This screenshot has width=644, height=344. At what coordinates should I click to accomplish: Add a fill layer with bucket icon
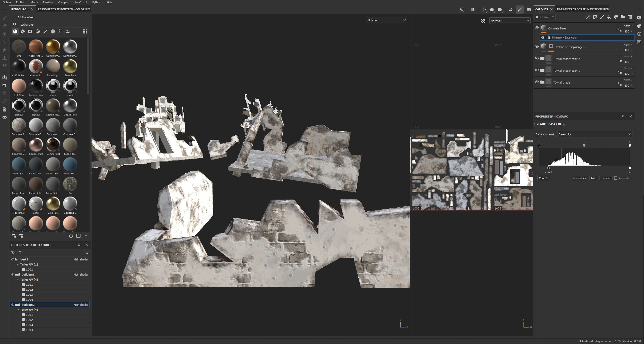[609, 17]
